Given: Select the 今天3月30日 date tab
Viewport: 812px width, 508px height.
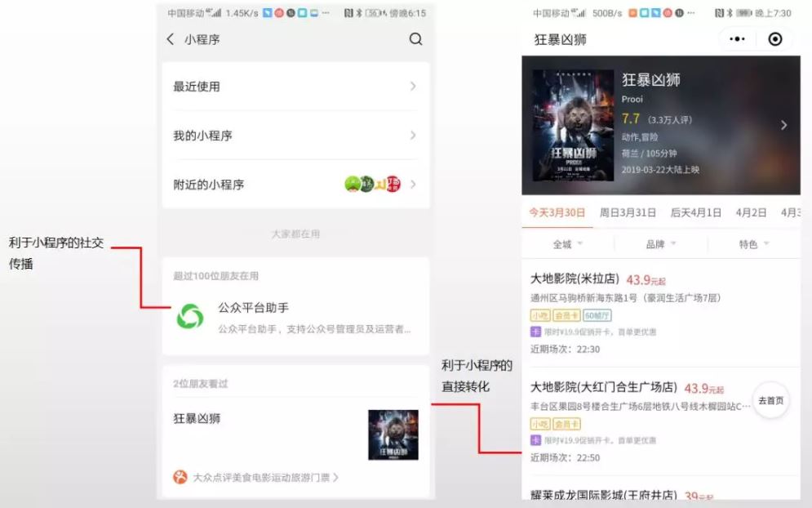Looking at the screenshot, I should pos(557,212).
